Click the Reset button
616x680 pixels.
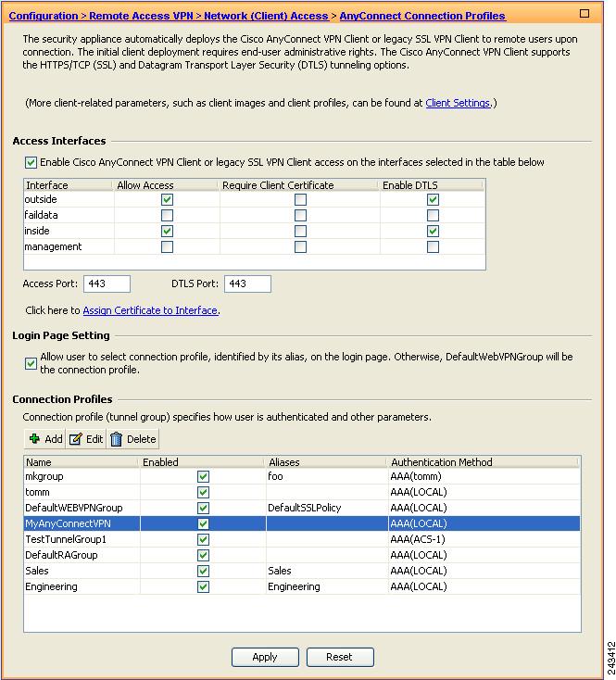pos(340,657)
